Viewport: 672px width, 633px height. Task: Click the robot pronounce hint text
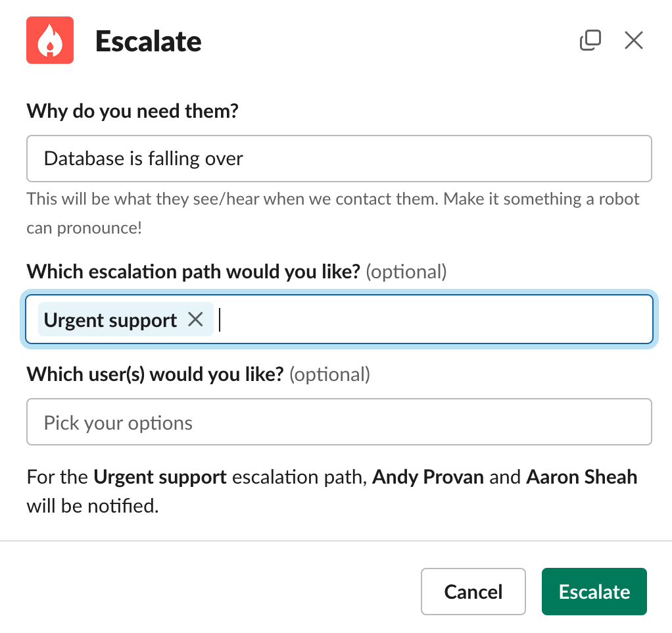pyautogui.click(x=333, y=213)
